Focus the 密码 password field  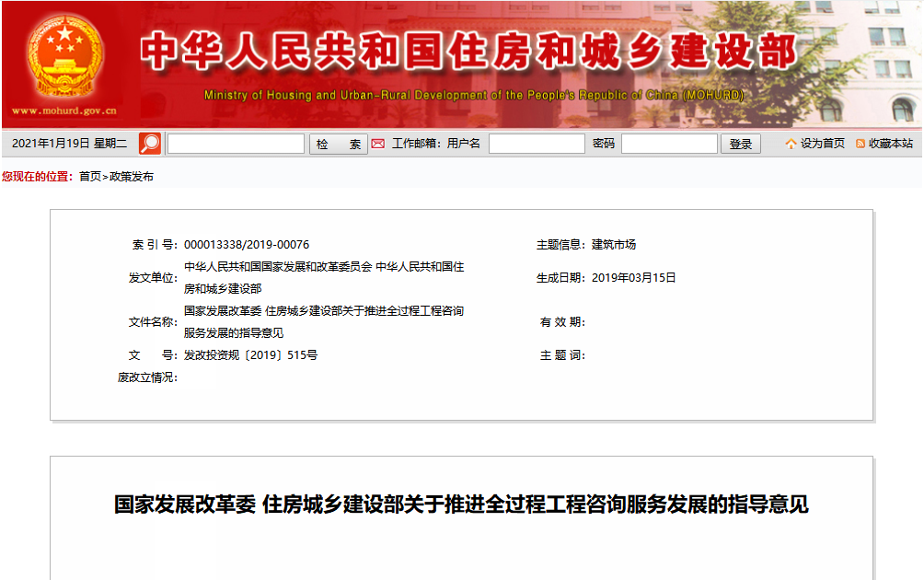coord(669,144)
